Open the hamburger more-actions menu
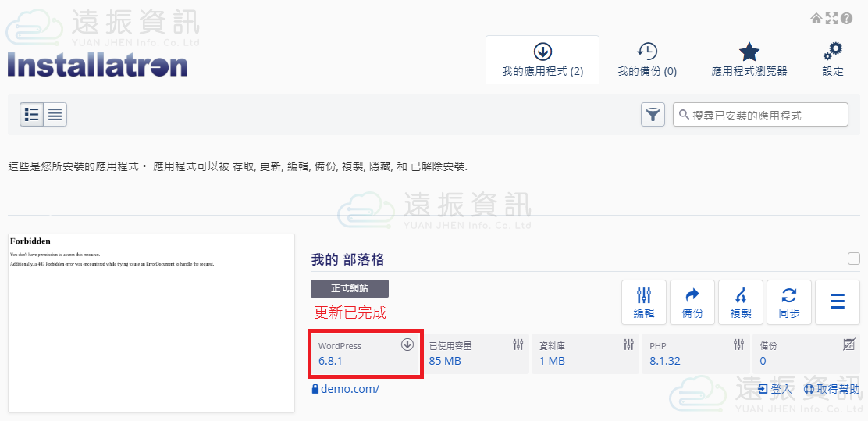The image size is (868, 421). [x=837, y=302]
